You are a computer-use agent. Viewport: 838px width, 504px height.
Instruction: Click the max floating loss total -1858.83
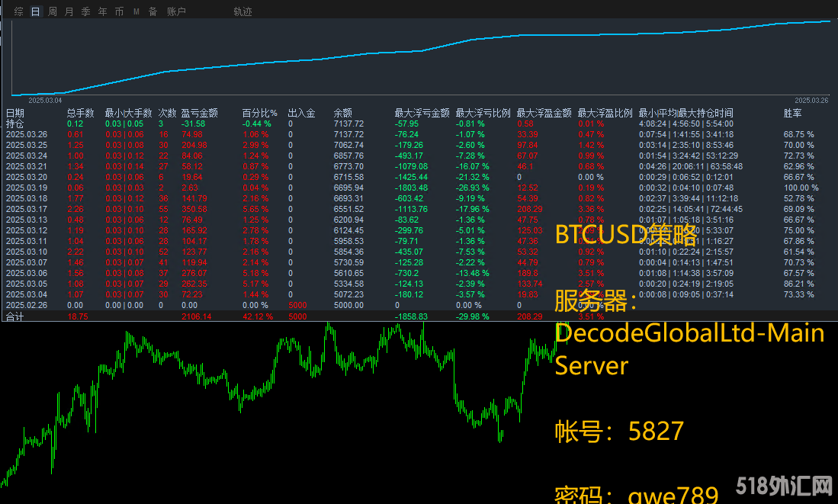coord(411,316)
